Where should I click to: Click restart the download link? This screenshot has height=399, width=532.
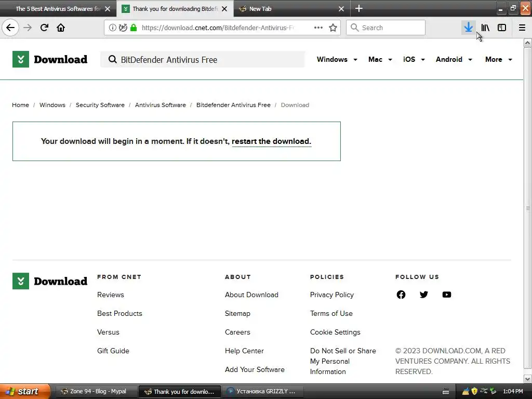[271, 141]
